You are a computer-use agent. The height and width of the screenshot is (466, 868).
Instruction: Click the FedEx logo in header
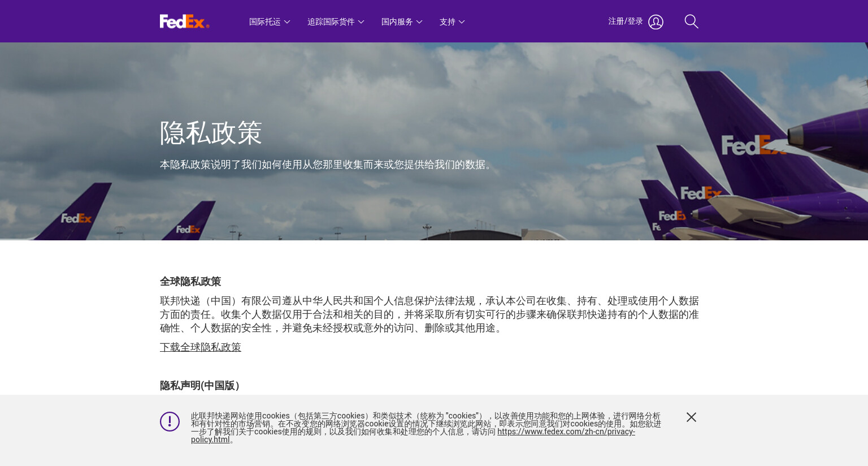click(x=185, y=21)
